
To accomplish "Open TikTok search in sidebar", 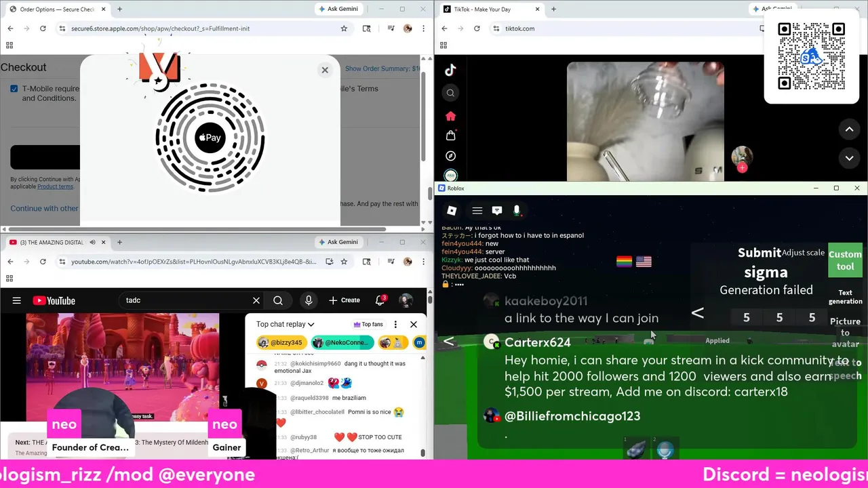I will tap(450, 93).
